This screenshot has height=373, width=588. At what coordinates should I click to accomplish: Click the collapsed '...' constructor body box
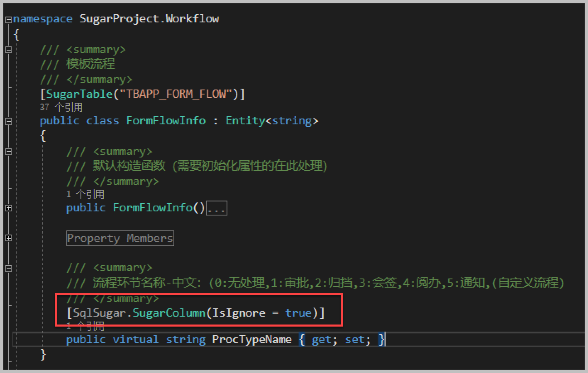pos(217,208)
